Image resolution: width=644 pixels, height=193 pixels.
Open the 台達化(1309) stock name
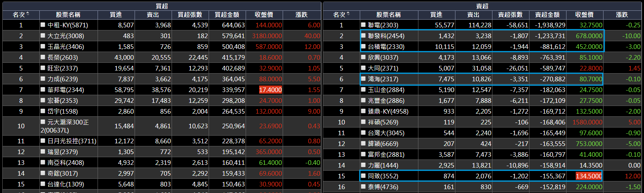66,184
